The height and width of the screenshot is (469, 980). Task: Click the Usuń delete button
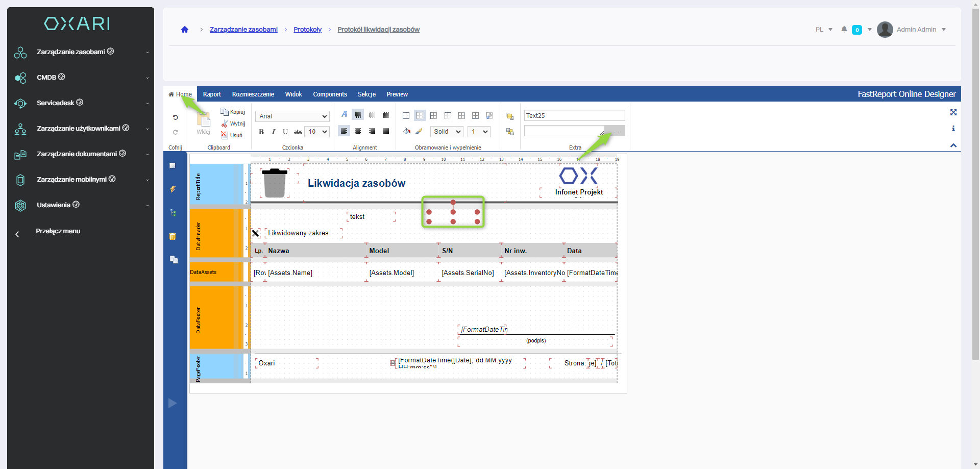click(x=233, y=135)
